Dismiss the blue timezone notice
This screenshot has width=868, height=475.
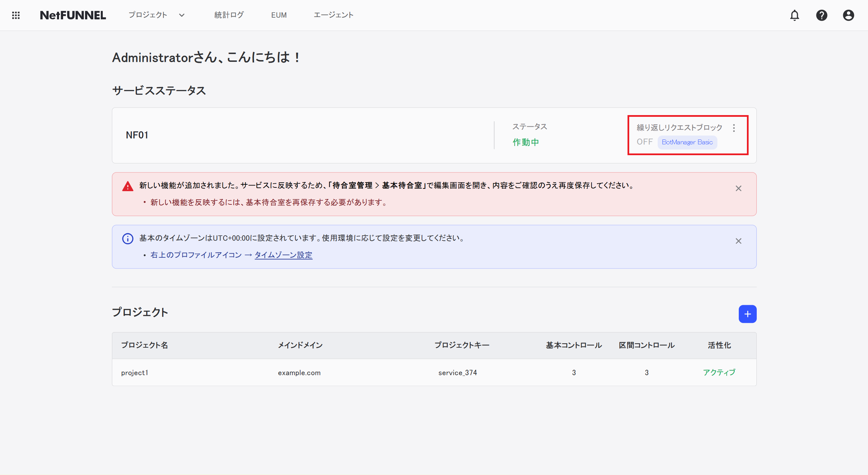coord(738,241)
